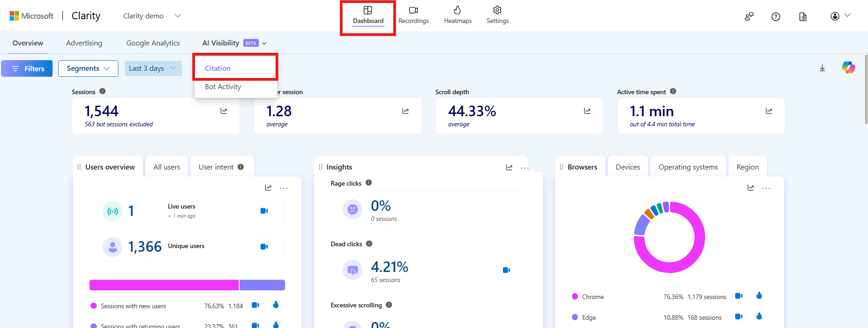Screen dimensions: 868x328
Task: Open trend chart for Sessions card
Action: coord(224,111)
